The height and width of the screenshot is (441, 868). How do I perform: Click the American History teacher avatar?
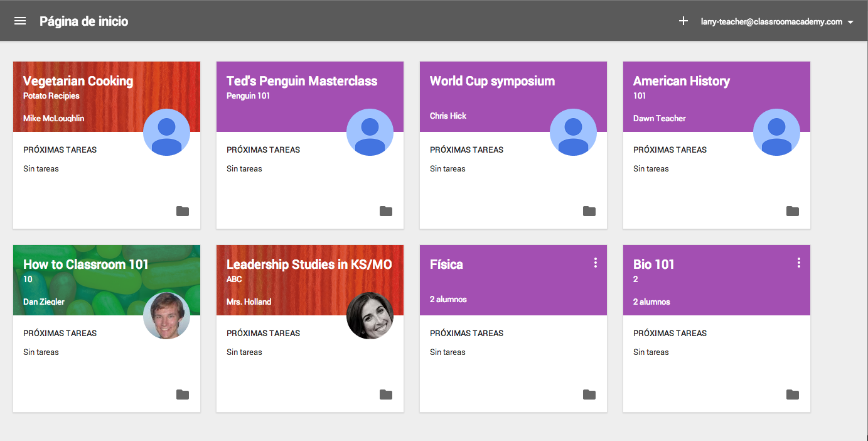tap(776, 132)
